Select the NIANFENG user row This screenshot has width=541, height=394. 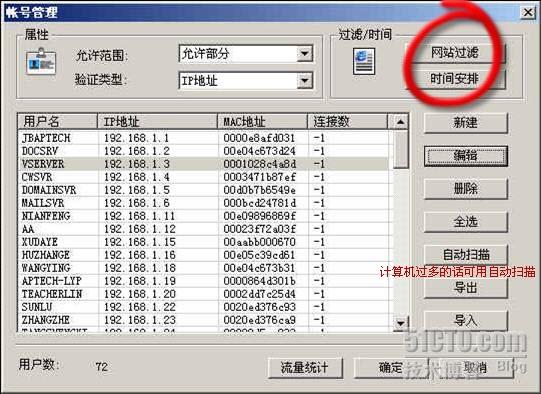tap(204, 216)
